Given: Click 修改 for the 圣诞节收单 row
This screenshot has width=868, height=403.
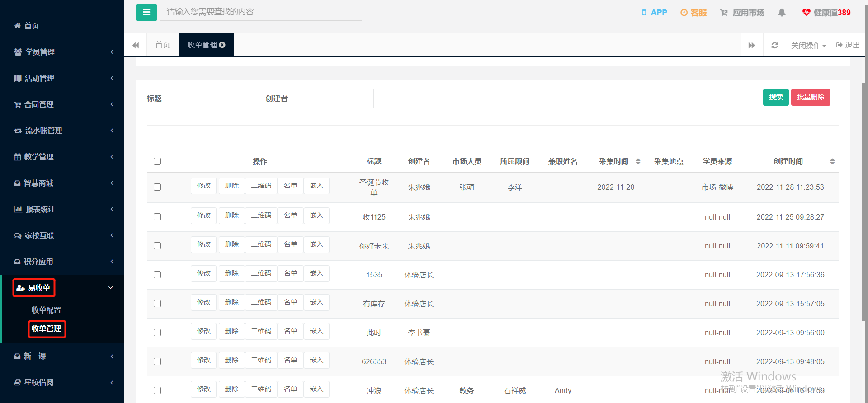Looking at the screenshot, I should tap(204, 186).
